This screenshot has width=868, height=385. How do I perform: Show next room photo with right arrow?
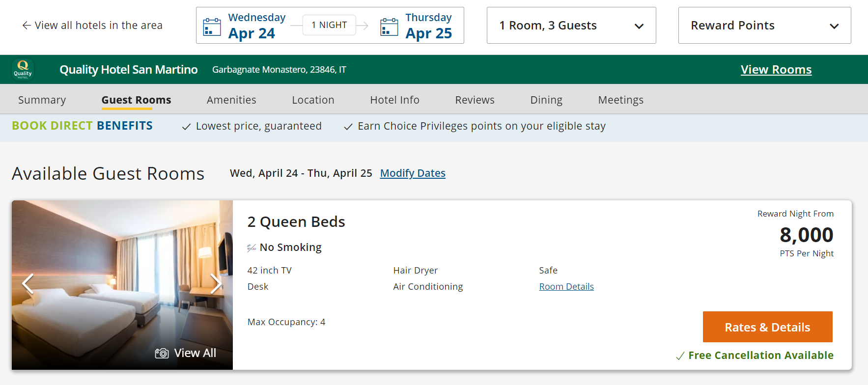click(216, 283)
